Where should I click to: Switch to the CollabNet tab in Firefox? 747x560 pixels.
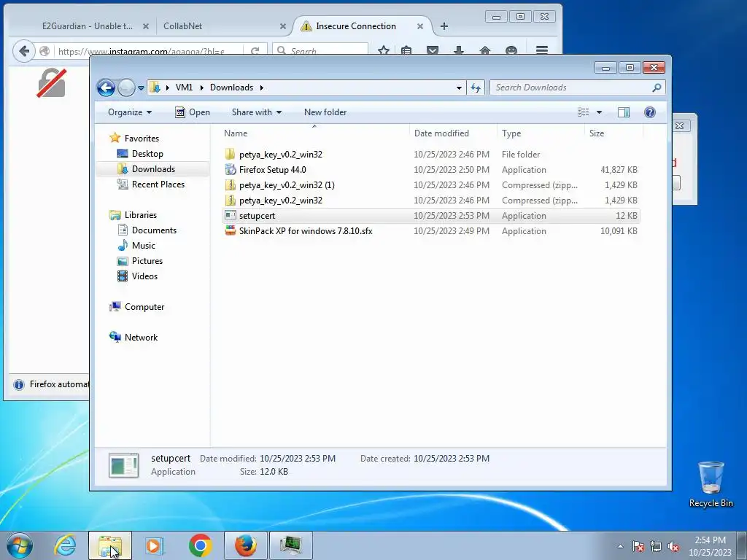pos(183,26)
